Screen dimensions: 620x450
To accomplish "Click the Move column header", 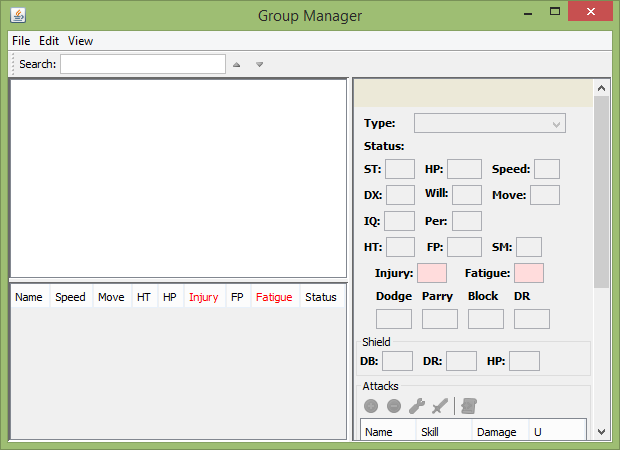I will pyautogui.click(x=112, y=297).
